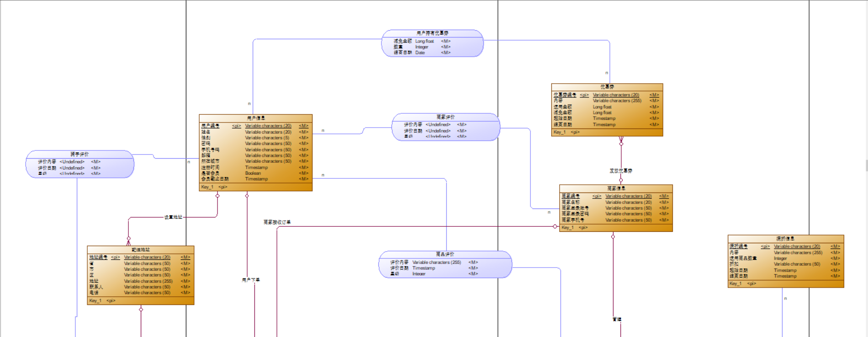Click the 商家评价 association title
The width and height of the screenshot is (868, 337).
click(445, 117)
